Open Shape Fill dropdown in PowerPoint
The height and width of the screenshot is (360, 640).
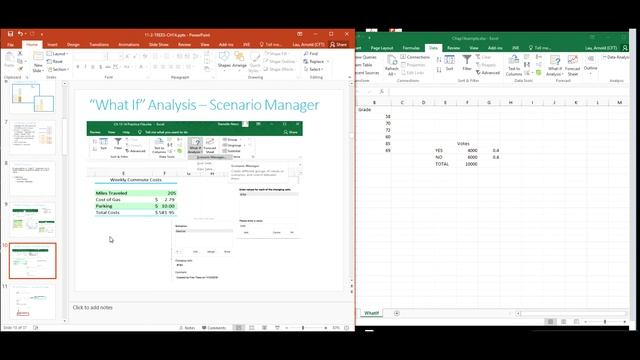click(278, 53)
